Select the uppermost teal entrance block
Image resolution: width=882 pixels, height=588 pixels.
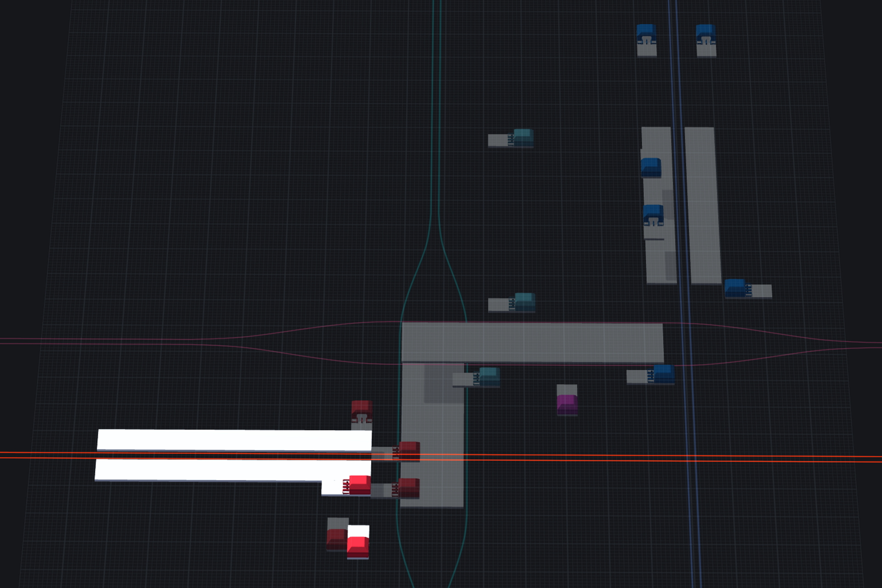tap(523, 137)
